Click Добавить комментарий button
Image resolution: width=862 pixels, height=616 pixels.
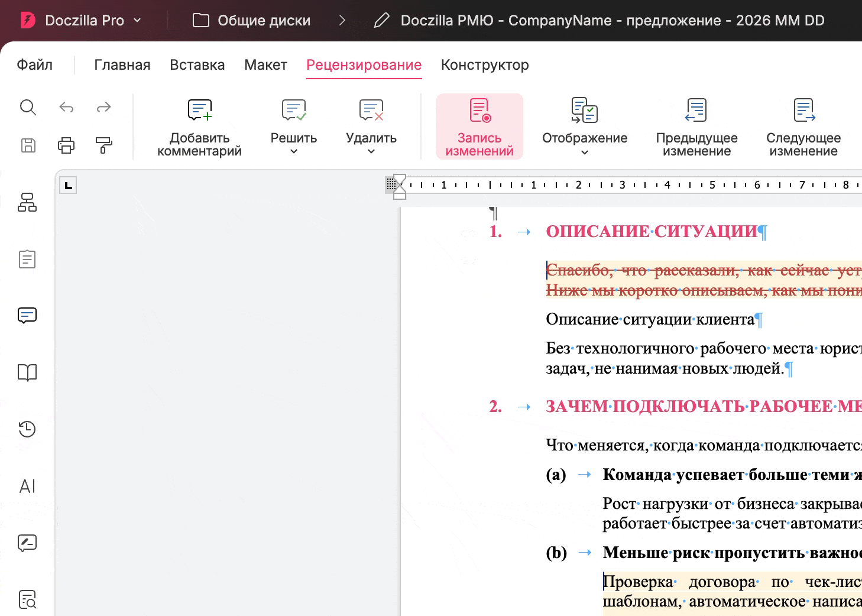pos(200,127)
